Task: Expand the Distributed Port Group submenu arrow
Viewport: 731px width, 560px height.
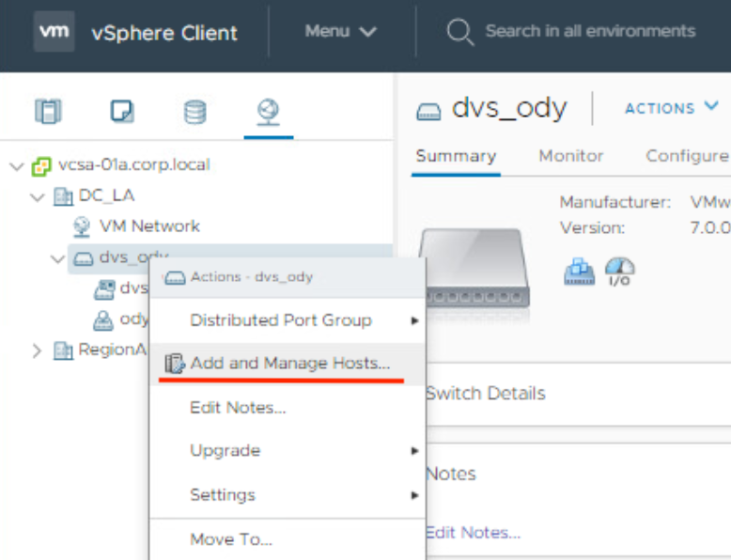Action: coord(414,320)
